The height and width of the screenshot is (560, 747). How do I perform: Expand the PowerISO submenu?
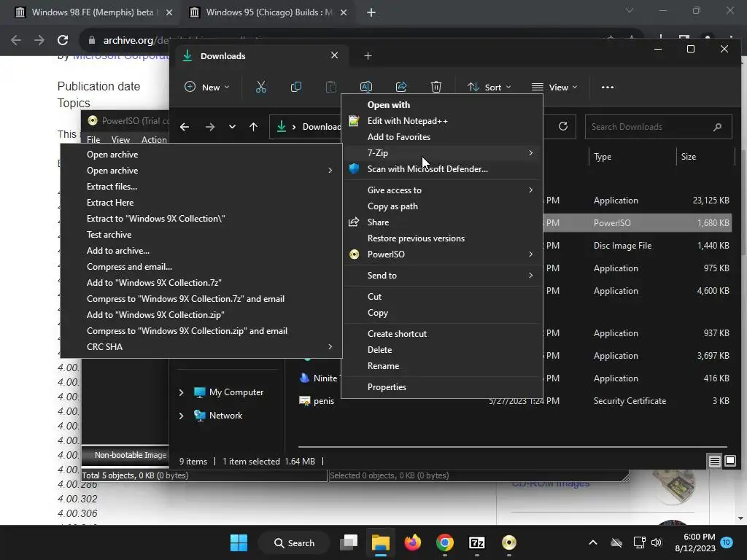coord(442,254)
